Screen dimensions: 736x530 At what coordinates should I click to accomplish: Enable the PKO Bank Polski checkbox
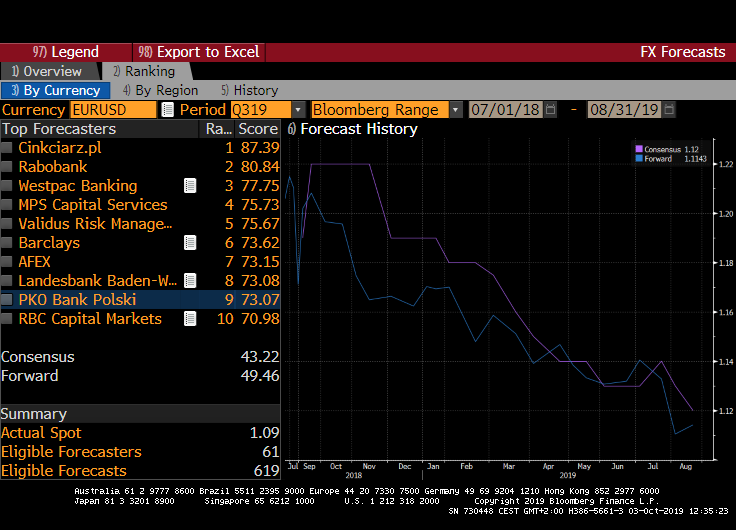tap(8, 300)
